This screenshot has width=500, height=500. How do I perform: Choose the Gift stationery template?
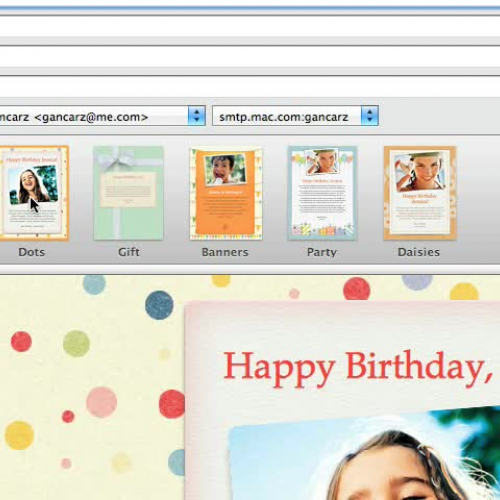tap(128, 193)
